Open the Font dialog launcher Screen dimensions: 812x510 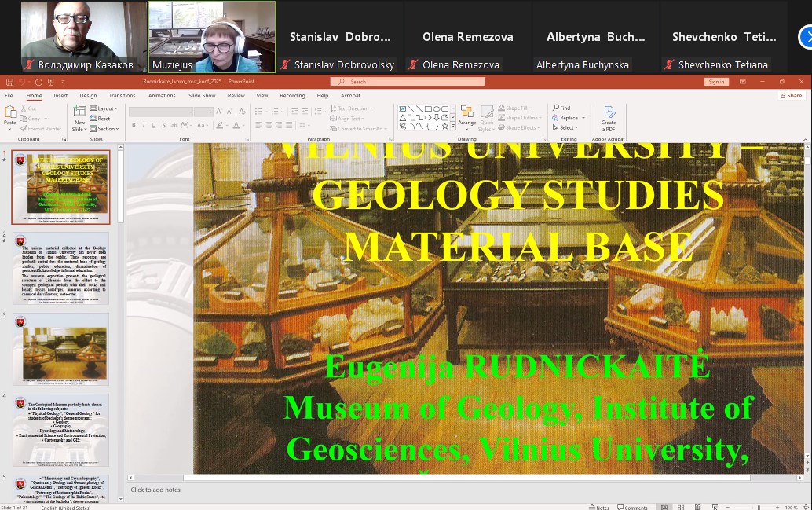(x=247, y=139)
